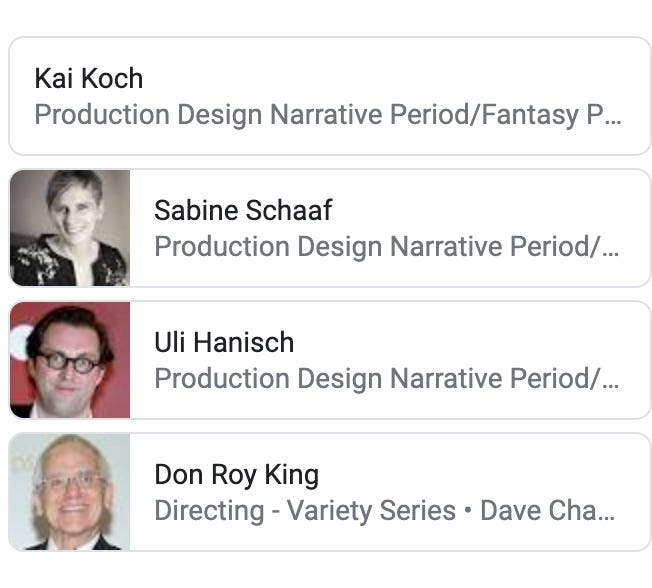Image resolution: width=652 pixels, height=588 pixels.
Task: Click the Dave Cha… truncated text
Action: pos(547,511)
